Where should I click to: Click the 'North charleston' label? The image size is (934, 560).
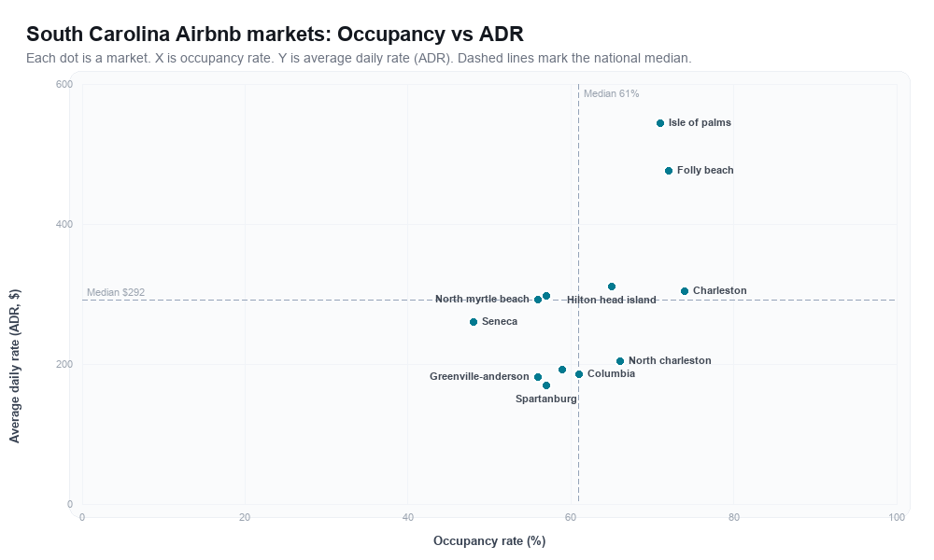(x=670, y=360)
